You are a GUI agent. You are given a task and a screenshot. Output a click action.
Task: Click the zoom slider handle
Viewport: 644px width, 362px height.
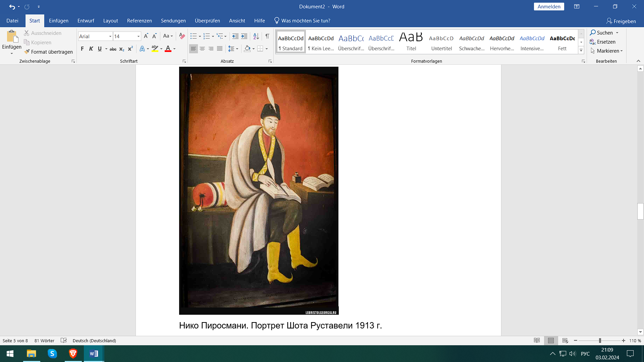(600, 341)
